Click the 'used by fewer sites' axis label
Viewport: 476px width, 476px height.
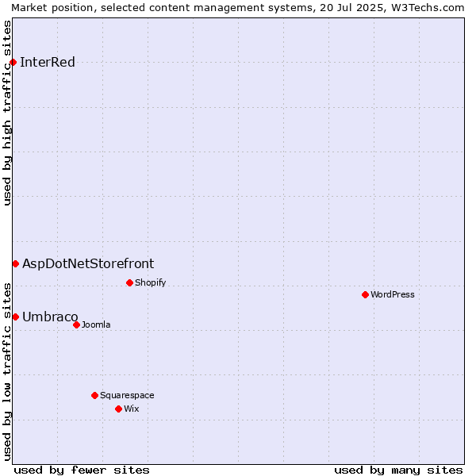(x=82, y=470)
